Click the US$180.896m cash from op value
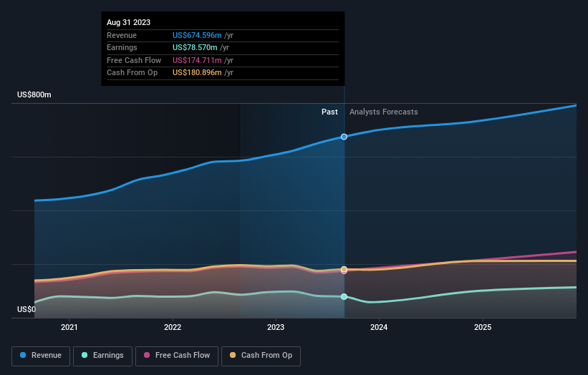This screenshot has height=375, width=588. point(197,73)
